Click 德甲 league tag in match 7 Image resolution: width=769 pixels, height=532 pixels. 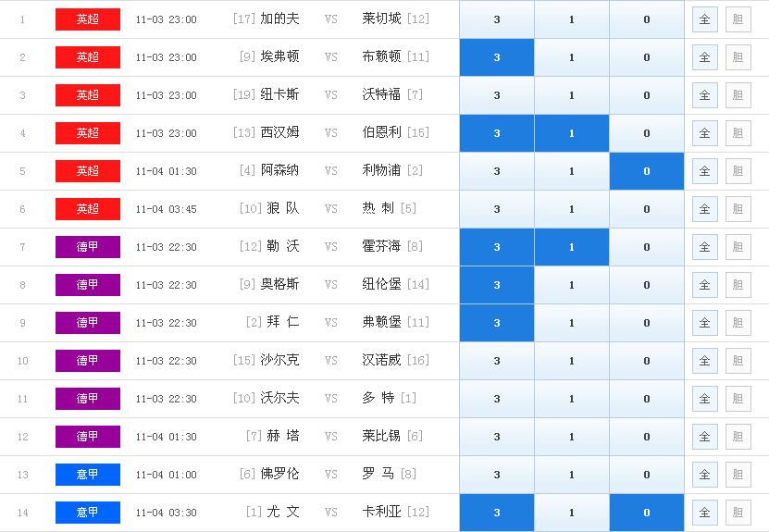tap(88, 247)
